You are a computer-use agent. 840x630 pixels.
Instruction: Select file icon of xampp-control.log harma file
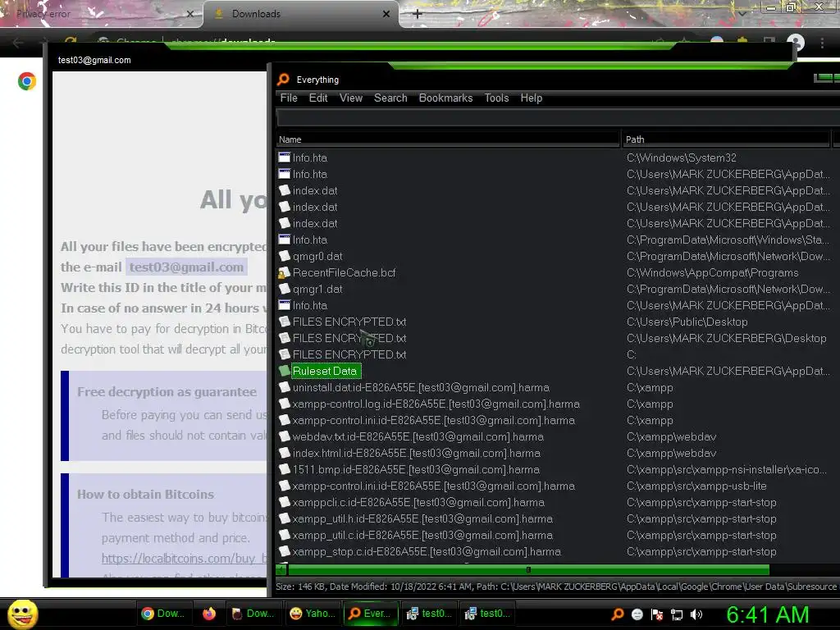click(285, 404)
